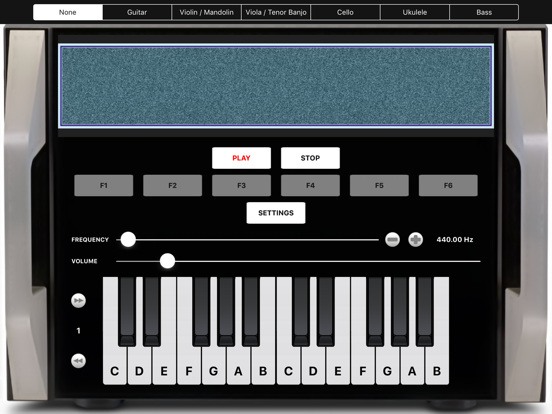Choose the Violin / Mandolin tab

[x=206, y=12]
